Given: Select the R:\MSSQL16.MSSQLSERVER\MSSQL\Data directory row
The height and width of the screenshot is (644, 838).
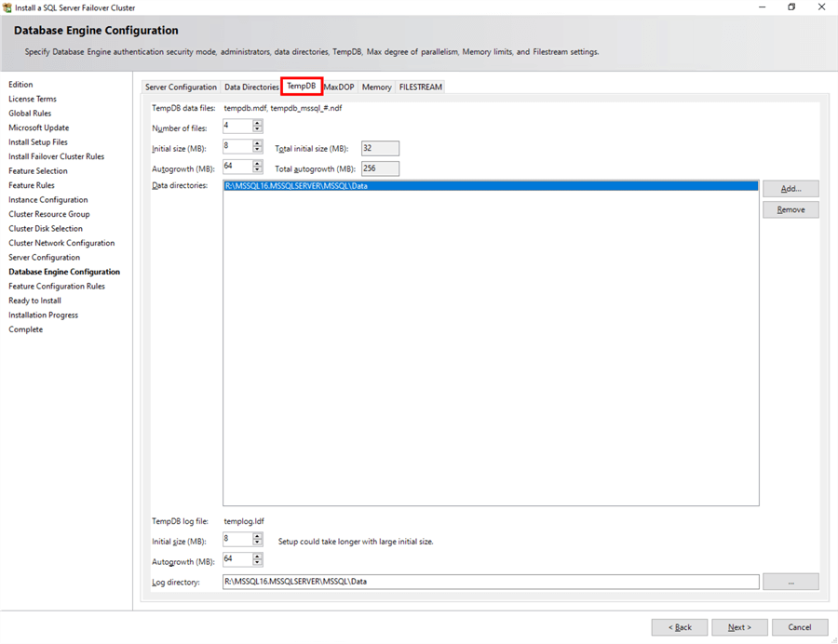Looking at the screenshot, I should [x=491, y=186].
